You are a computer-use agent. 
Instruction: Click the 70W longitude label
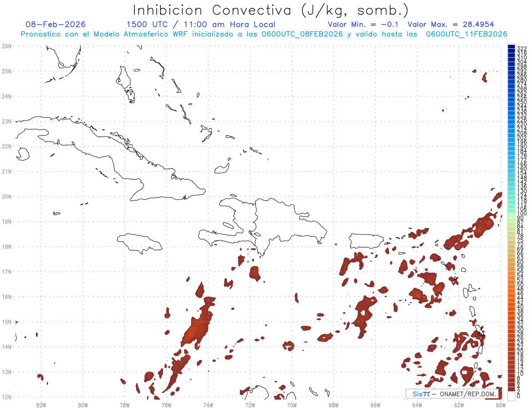pyautogui.click(x=292, y=405)
